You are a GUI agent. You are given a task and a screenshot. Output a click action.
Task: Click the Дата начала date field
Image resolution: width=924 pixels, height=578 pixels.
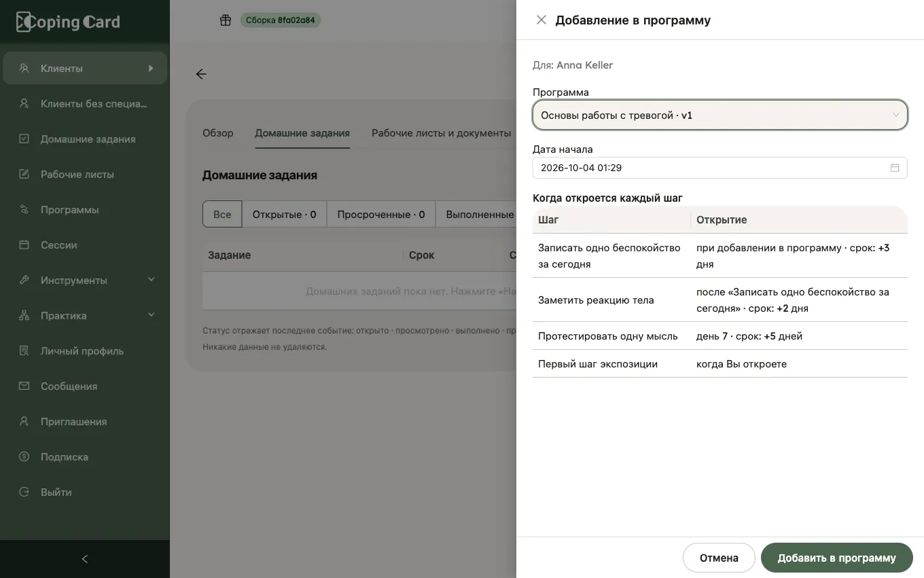pos(720,168)
